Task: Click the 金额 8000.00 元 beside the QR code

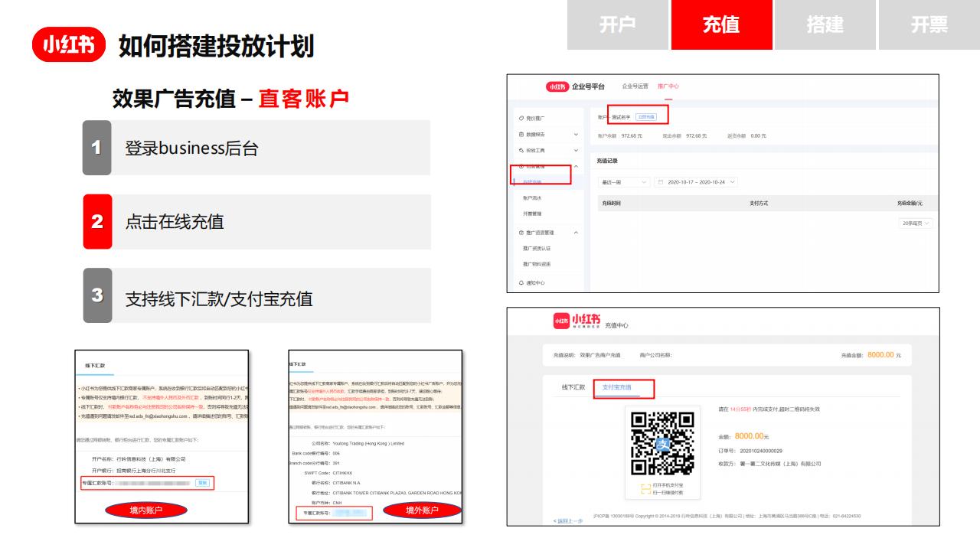Action: tap(743, 436)
